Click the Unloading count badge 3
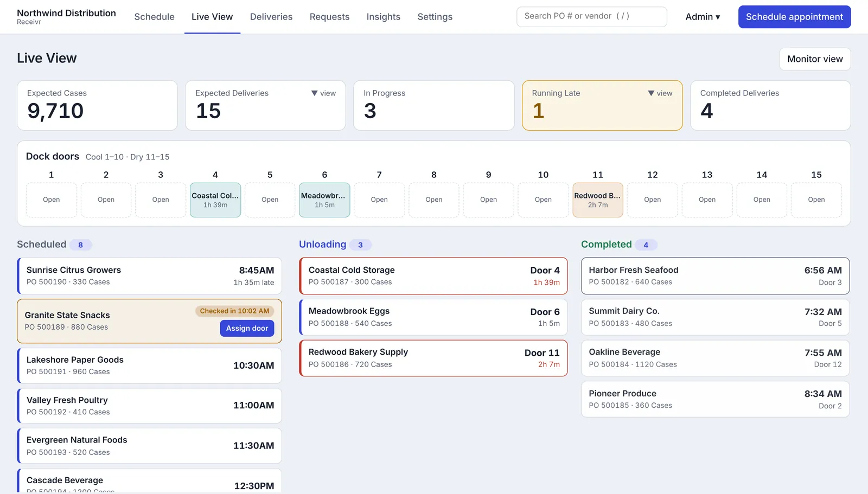The width and height of the screenshot is (868, 494). pos(360,245)
